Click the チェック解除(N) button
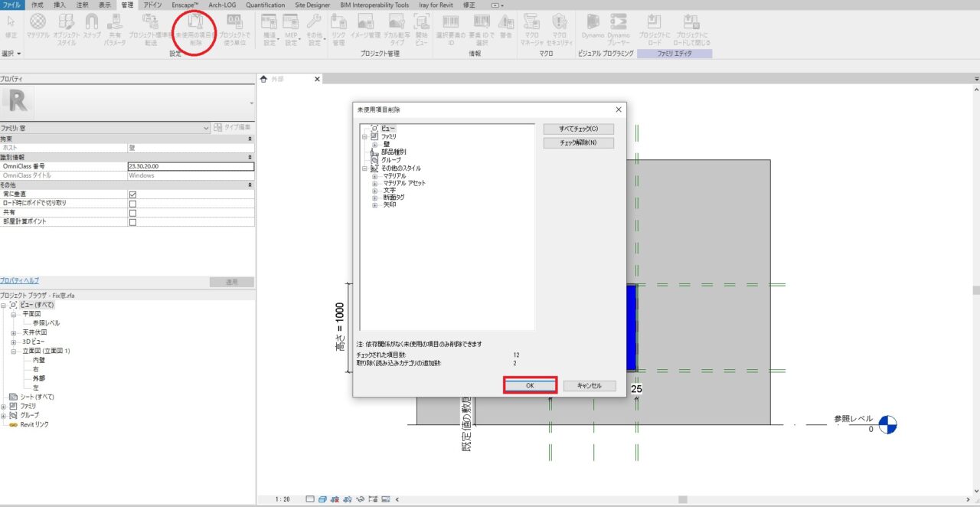 579,142
